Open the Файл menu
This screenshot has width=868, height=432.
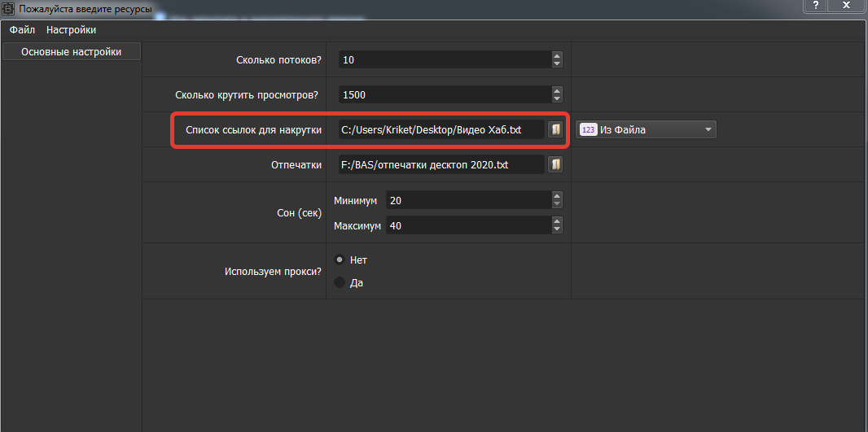(22, 30)
